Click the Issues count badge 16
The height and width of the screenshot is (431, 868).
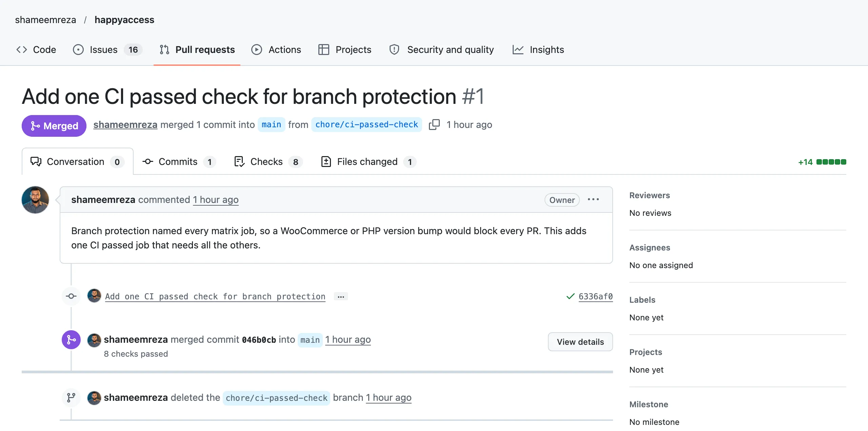pos(133,50)
